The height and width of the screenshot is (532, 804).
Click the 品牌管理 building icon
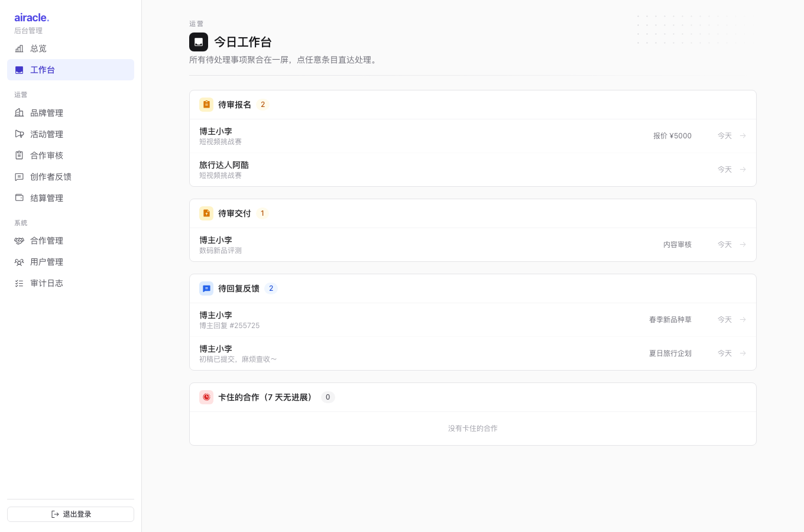coord(19,113)
